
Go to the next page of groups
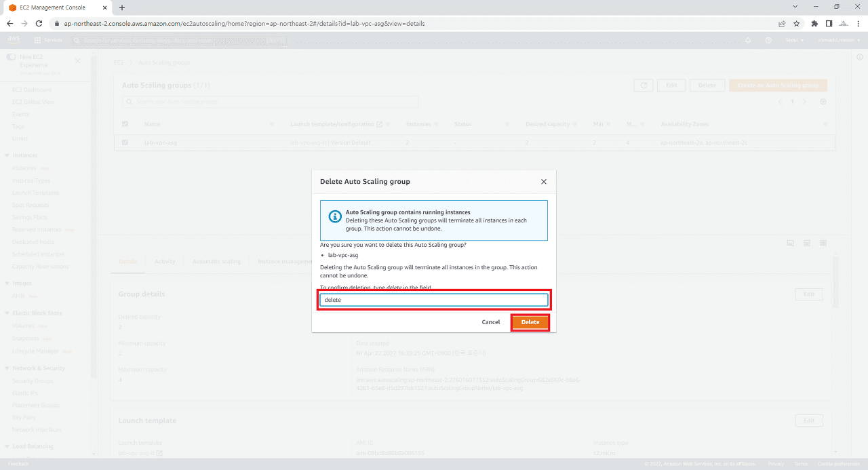pyautogui.click(x=804, y=102)
